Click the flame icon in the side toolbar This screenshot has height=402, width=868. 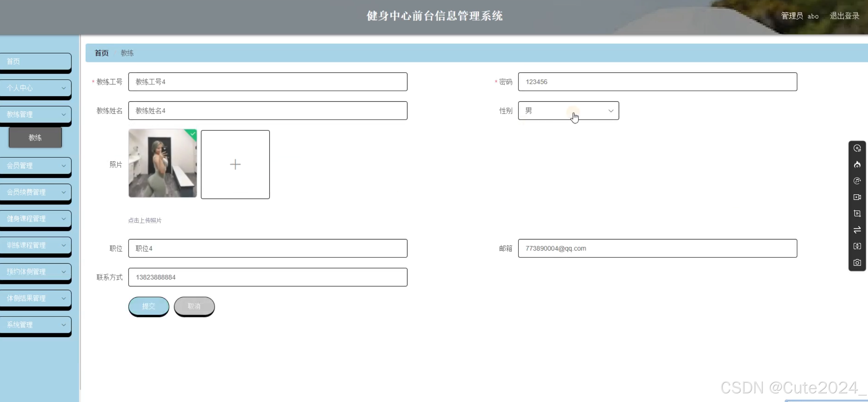click(x=857, y=164)
